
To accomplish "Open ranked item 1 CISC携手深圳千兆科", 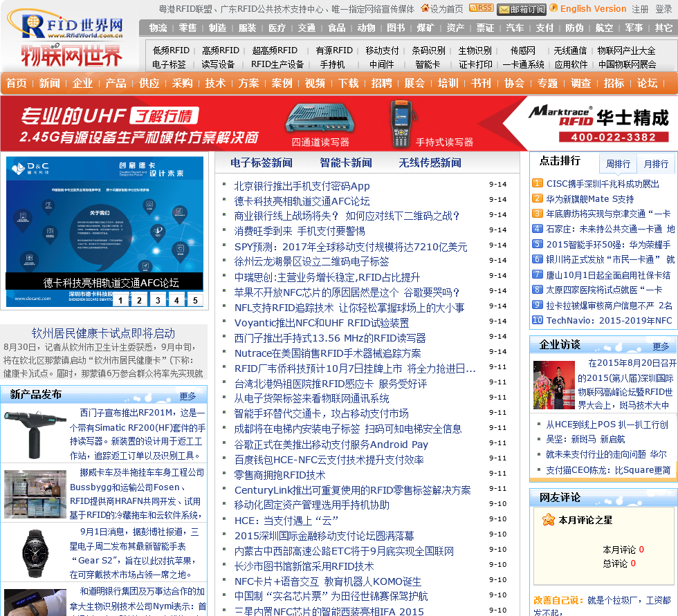I will pos(603,184).
